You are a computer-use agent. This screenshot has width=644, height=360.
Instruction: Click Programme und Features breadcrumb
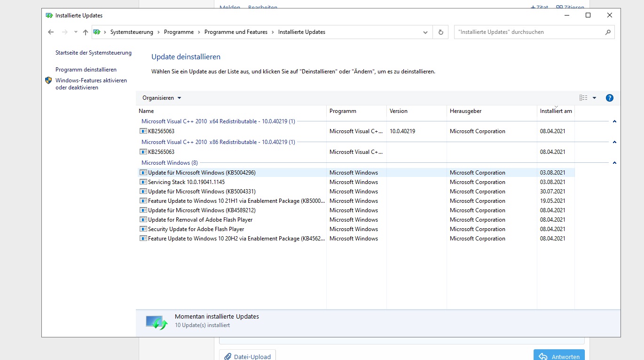pyautogui.click(x=236, y=32)
